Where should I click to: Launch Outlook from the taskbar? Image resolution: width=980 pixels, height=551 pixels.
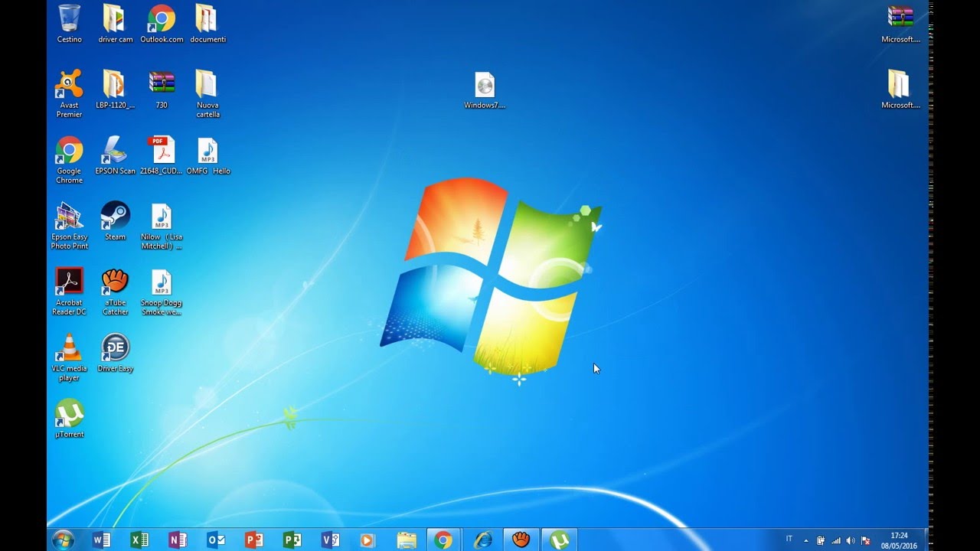[216, 540]
